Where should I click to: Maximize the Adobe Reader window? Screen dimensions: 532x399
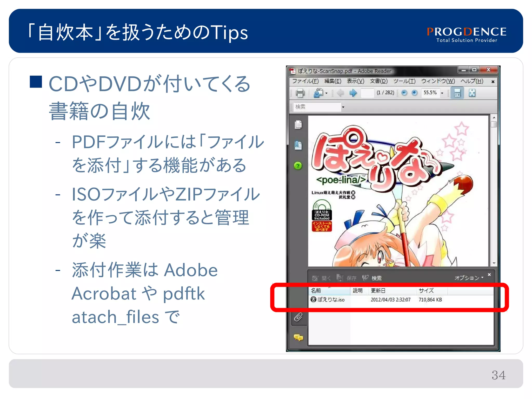pyautogui.click(x=474, y=70)
